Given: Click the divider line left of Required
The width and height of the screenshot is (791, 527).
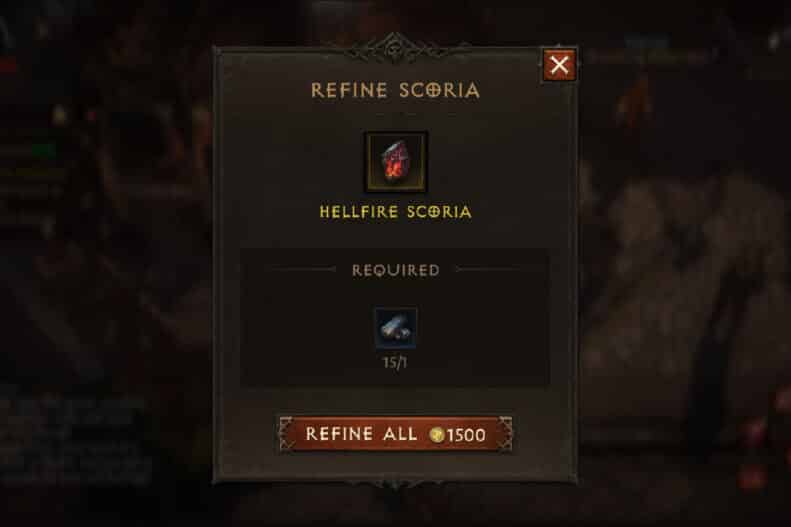Looking at the screenshot, I should [x=301, y=270].
